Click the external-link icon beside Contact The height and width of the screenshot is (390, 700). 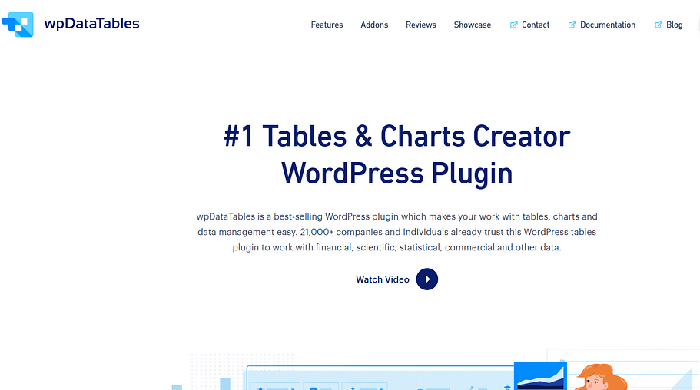coord(513,25)
